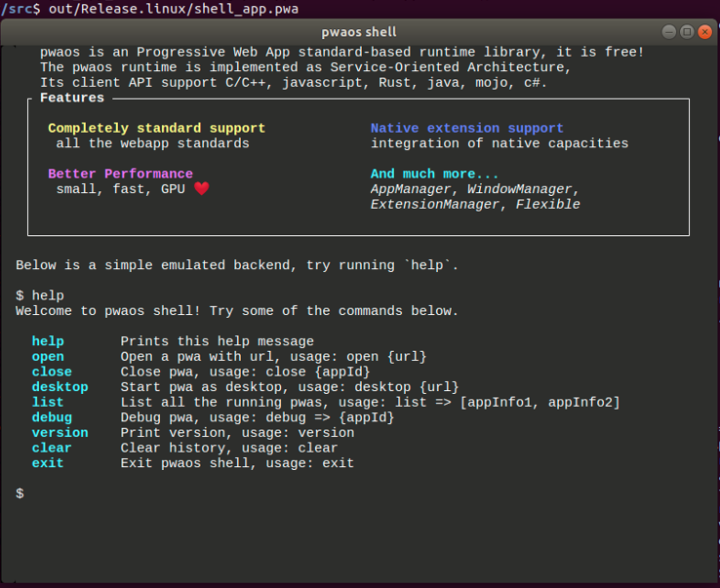Click the 'help' command in the list
The height and width of the screenshot is (588, 720).
click(48, 341)
